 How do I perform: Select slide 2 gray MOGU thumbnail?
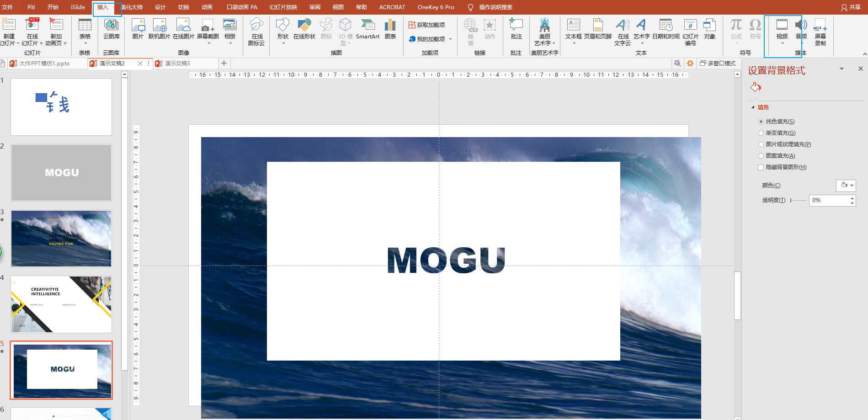click(61, 173)
